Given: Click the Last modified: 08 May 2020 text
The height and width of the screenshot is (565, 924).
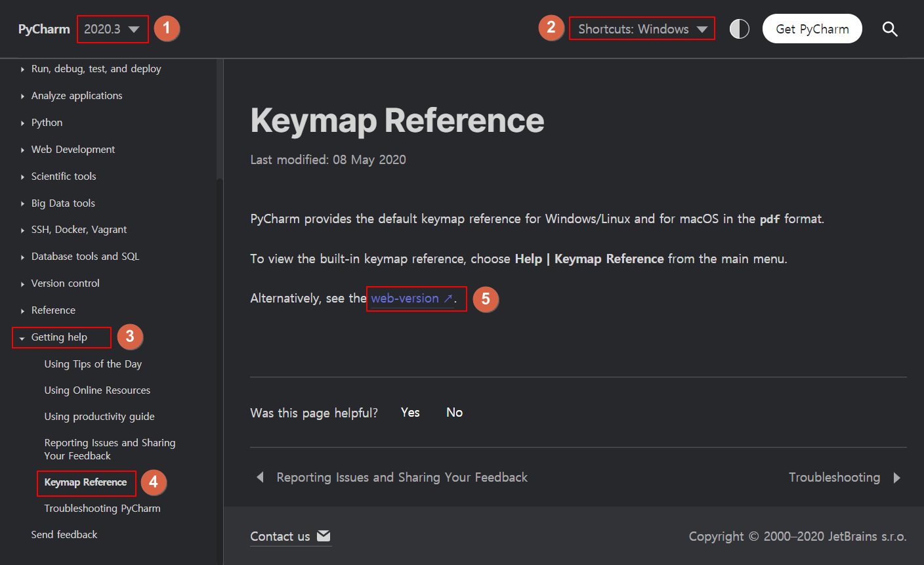Looking at the screenshot, I should (x=328, y=159).
